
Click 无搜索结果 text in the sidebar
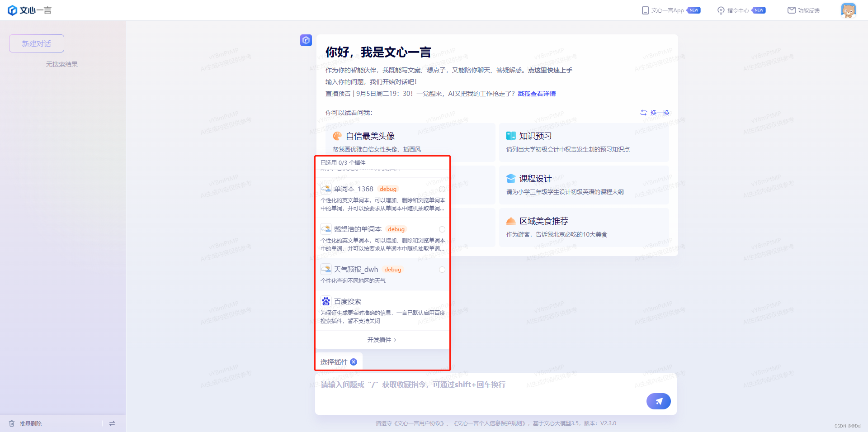pos(62,64)
